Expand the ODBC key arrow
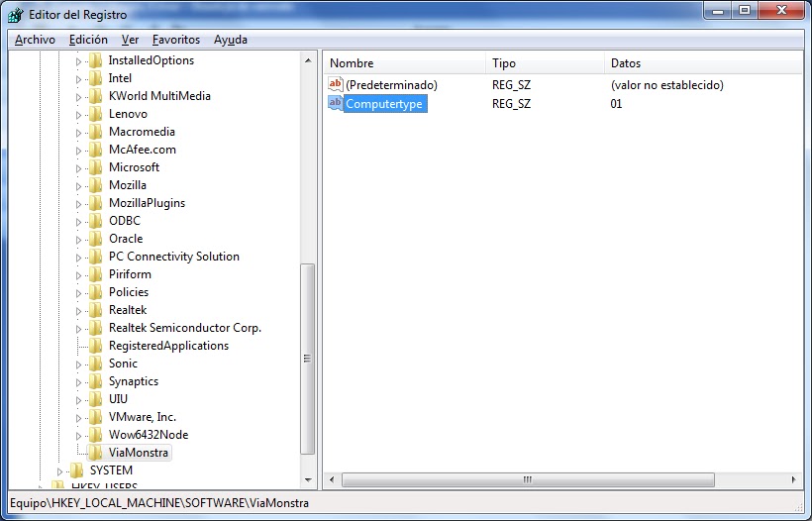Image resolution: width=812 pixels, height=521 pixels. coord(78,222)
